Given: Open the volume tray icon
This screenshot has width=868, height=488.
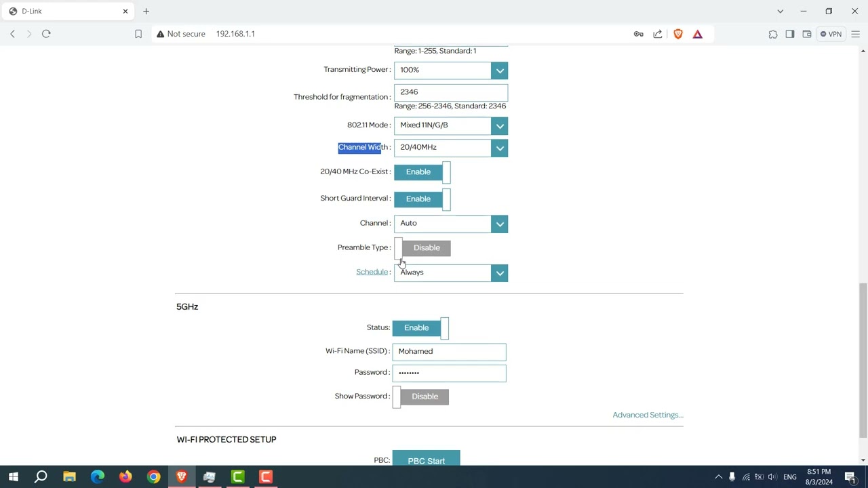Looking at the screenshot, I should 772,477.
